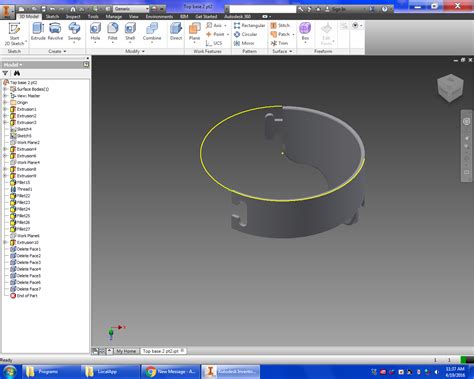Screen dimensions: 474x379
Task: Expand the Surface panel dropdown
Action: click(282, 51)
